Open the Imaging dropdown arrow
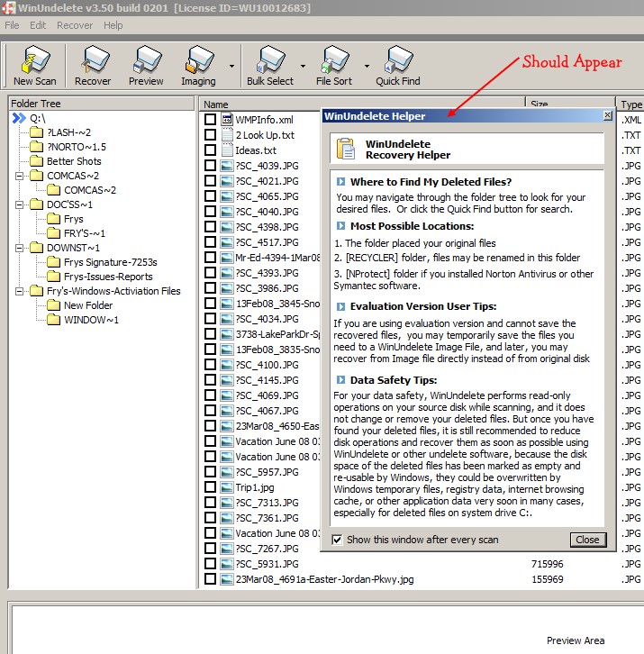 coord(231,66)
